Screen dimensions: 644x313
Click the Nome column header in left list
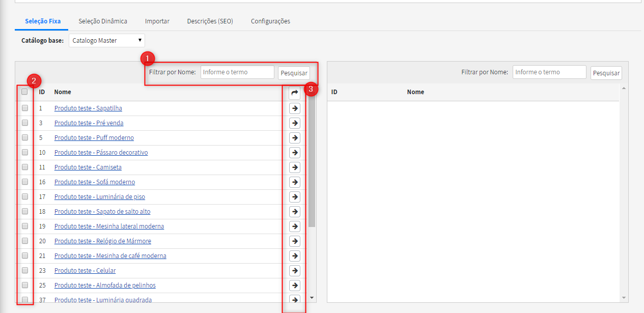point(63,92)
